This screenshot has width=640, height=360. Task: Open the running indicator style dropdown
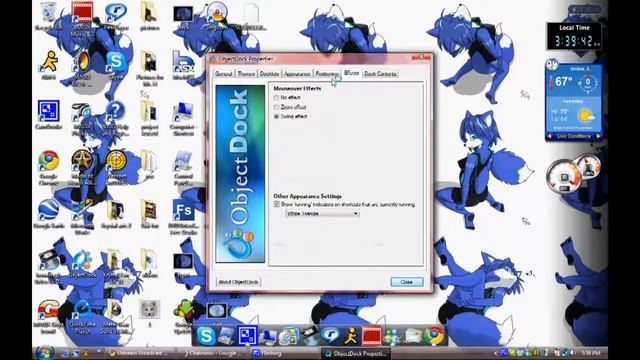pos(322,213)
